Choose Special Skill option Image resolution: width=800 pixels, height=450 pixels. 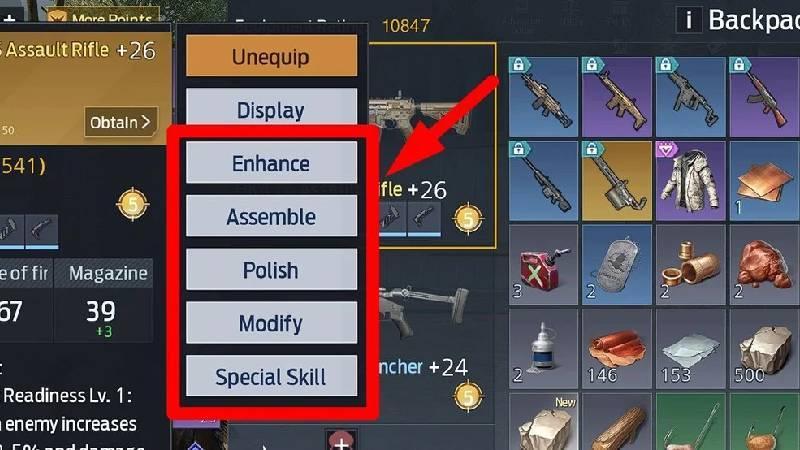[x=271, y=376]
